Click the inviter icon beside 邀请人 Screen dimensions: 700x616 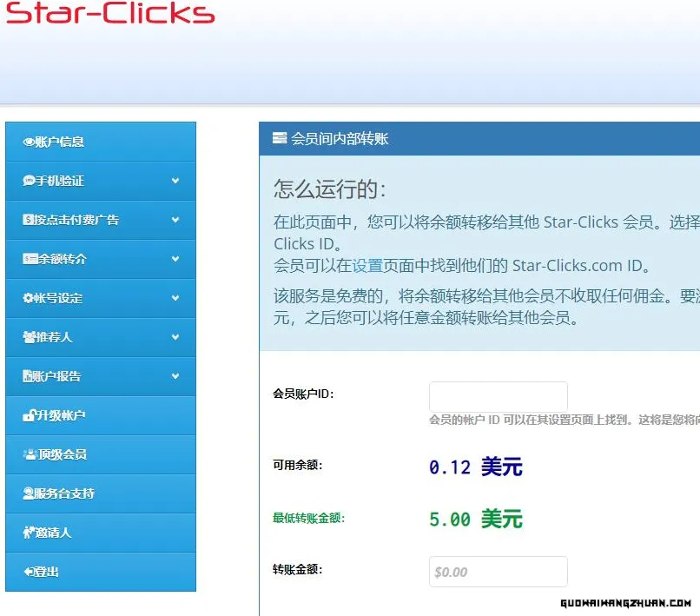coord(29,533)
